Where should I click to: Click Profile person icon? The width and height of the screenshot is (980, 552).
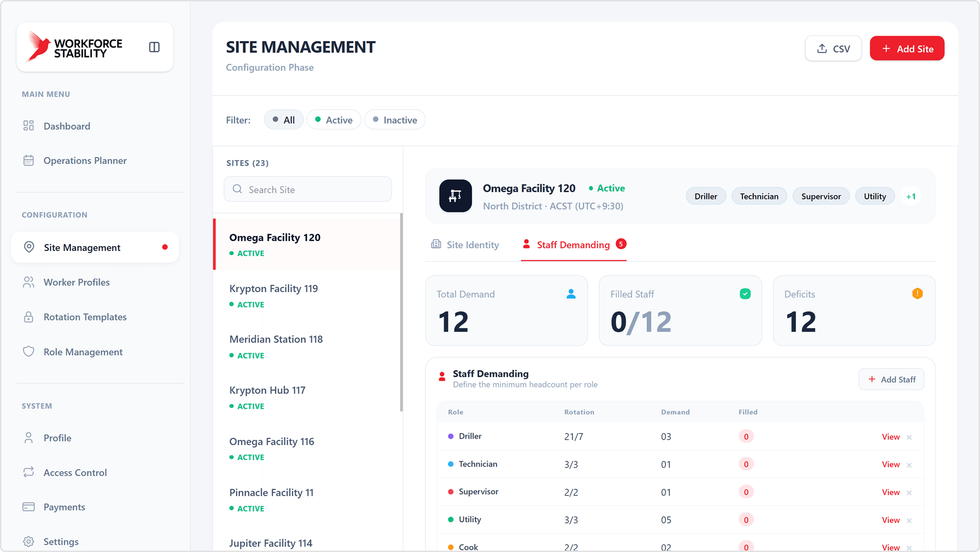(x=29, y=438)
